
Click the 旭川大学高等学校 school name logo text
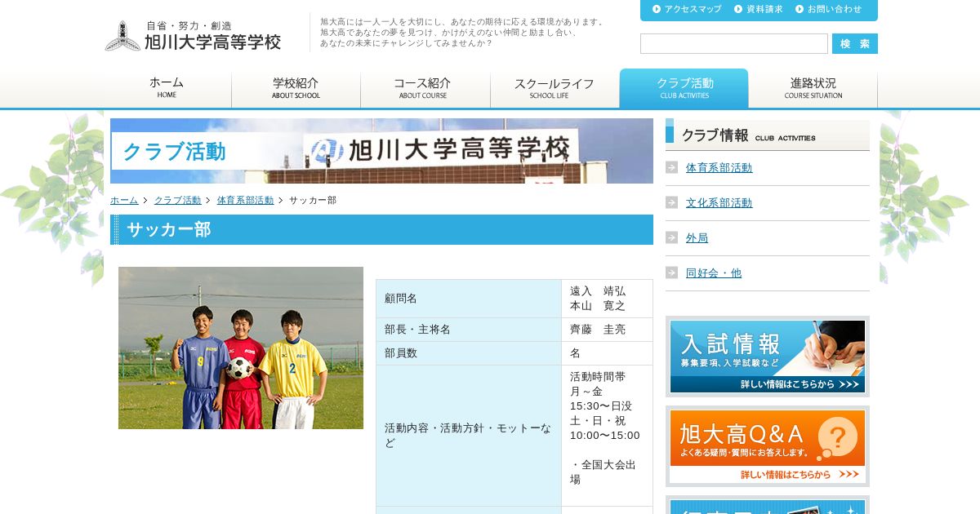pos(212,42)
